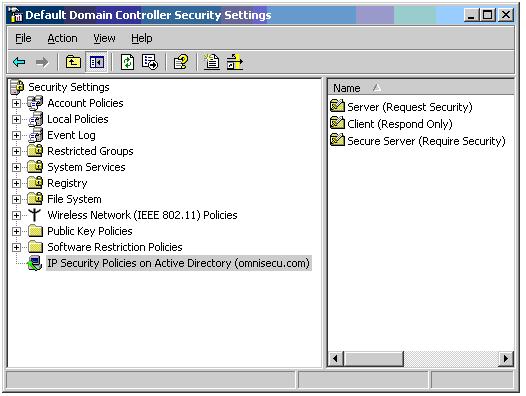The image size is (526, 396).
Task: Expand the Public Key Policies node
Action: click(16, 231)
